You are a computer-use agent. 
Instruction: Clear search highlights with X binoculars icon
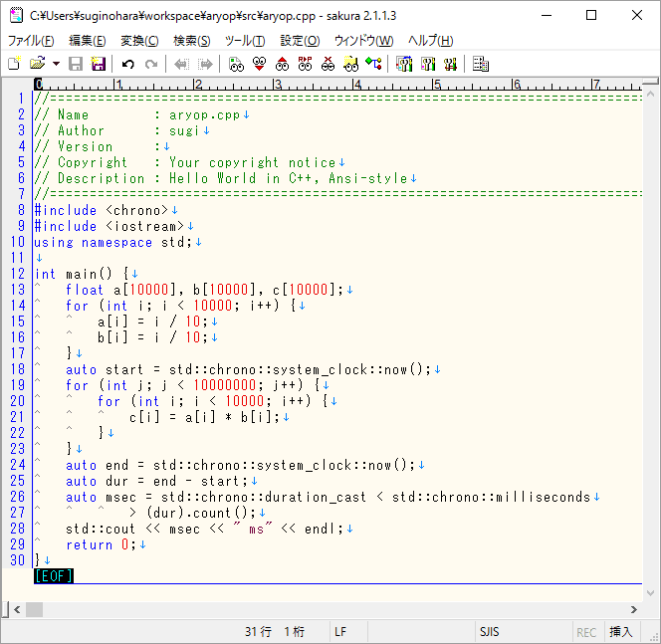328,64
